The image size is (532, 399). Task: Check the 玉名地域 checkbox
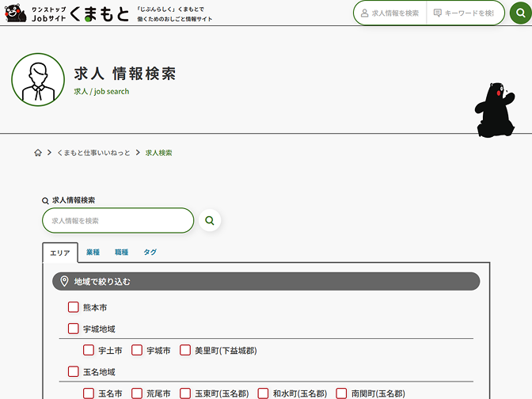coord(74,371)
